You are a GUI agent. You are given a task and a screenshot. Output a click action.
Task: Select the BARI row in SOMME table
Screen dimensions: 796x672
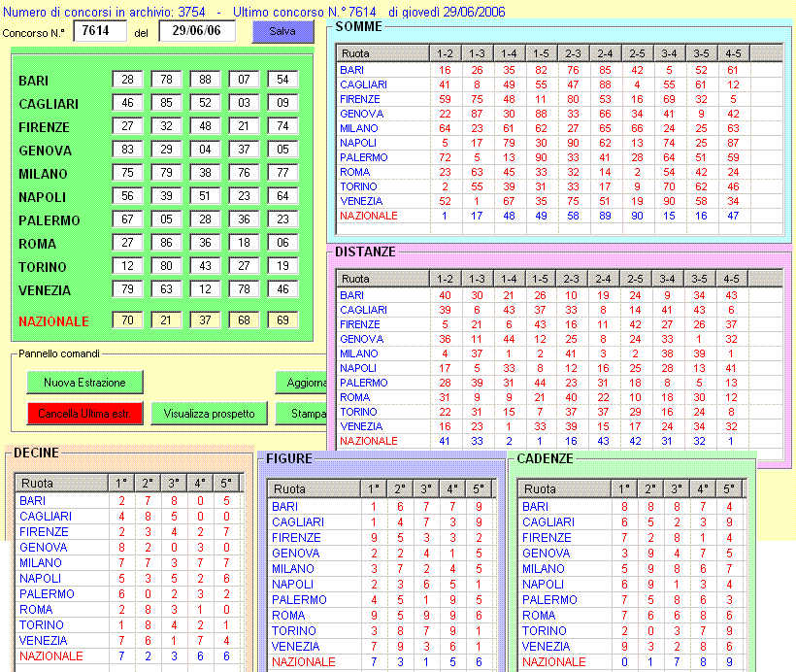tap(559, 70)
